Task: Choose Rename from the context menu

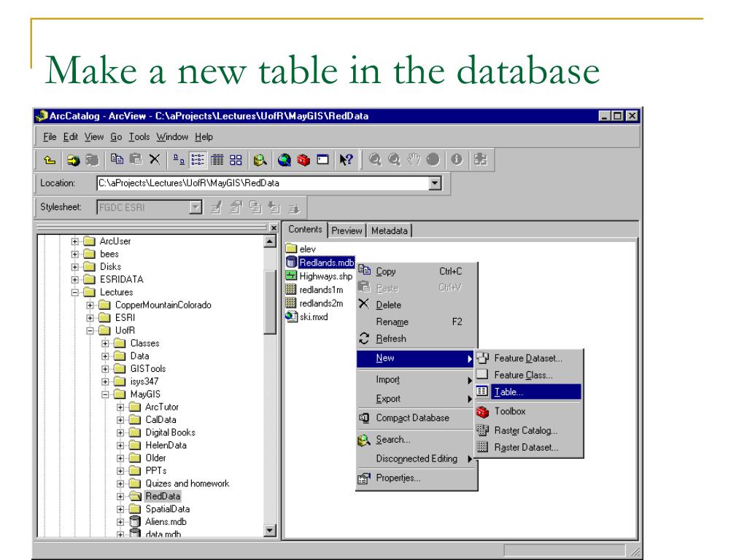Action: [417, 322]
